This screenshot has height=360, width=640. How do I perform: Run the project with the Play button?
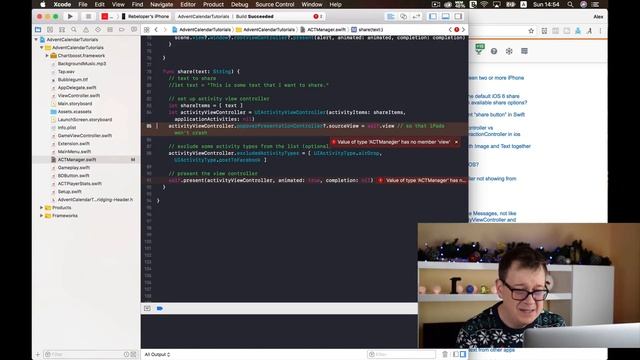[70, 16]
